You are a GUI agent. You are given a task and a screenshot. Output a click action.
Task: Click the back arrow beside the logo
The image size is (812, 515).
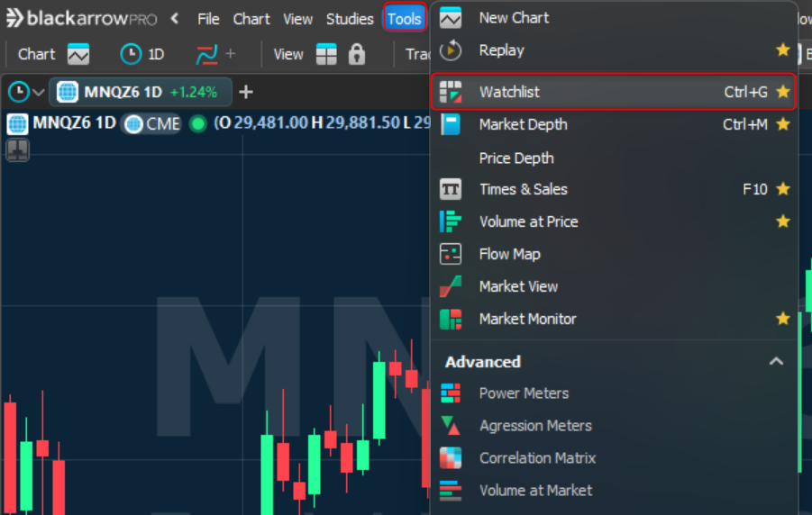pos(175,19)
